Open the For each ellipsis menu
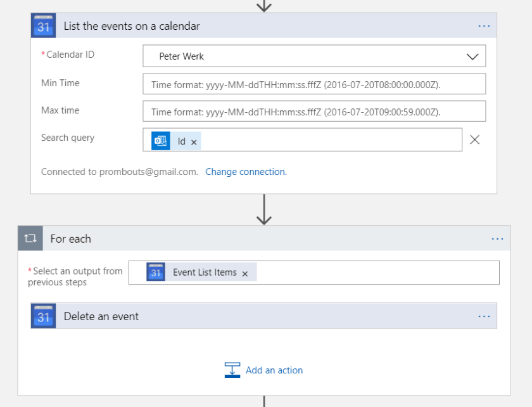The height and width of the screenshot is (407, 532). tap(497, 239)
